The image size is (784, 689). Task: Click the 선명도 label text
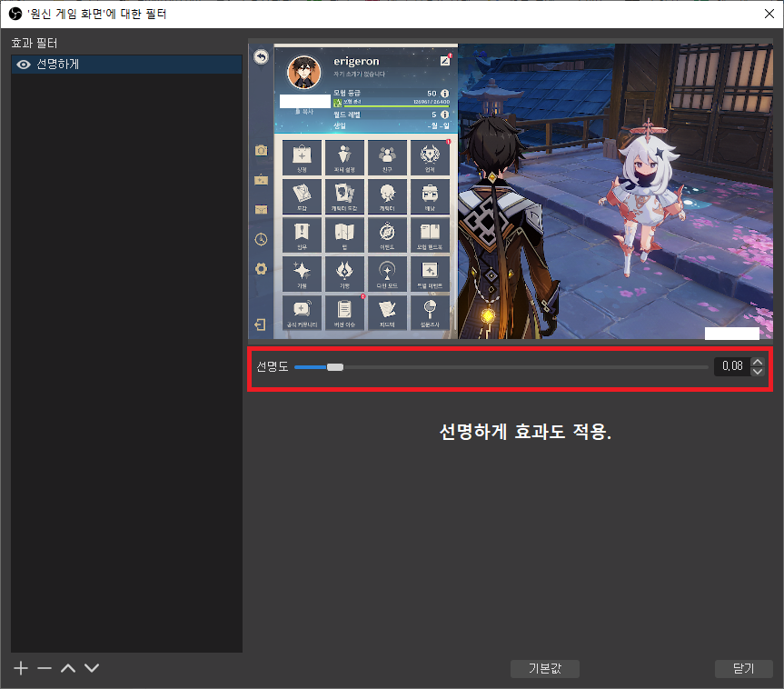[x=273, y=366]
